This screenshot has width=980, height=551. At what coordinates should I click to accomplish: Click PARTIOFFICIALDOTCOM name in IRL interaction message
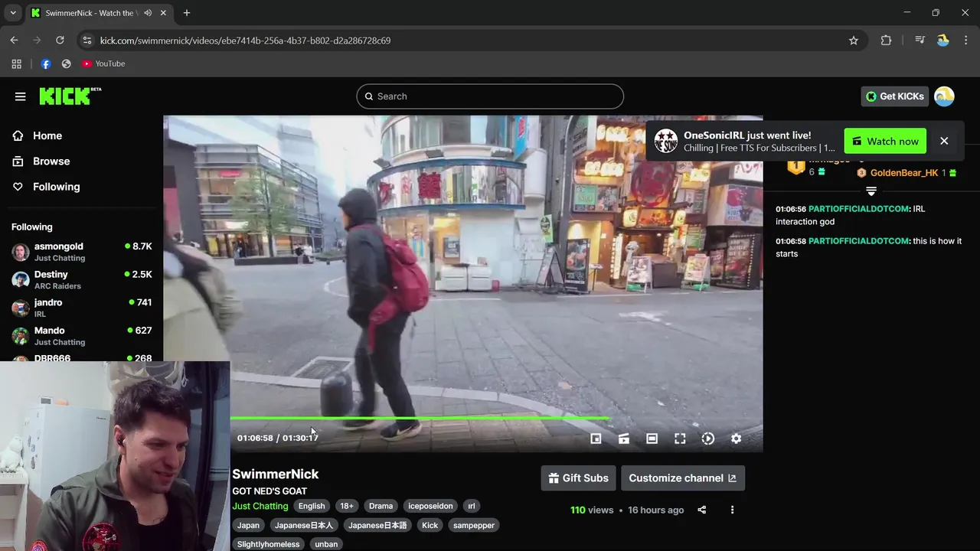click(x=859, y=209)
